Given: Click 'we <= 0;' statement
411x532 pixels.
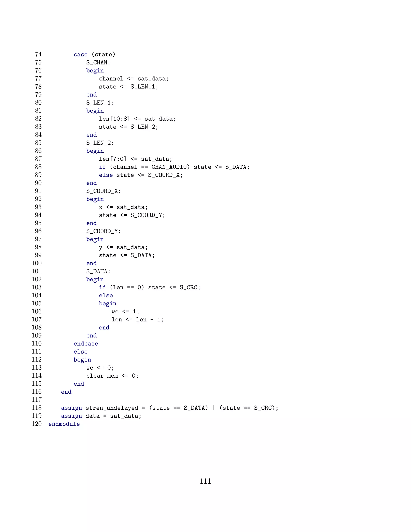Looking at the screenshot, I should 100,368.
